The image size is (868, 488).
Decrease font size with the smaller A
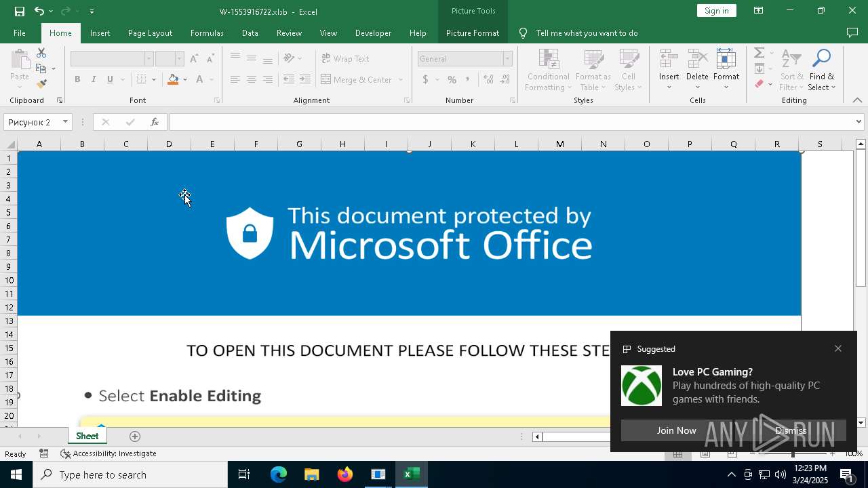210,59
